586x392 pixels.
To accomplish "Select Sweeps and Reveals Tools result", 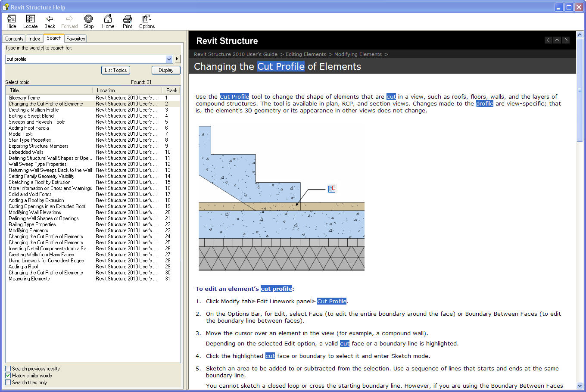I will click(37, 122).
